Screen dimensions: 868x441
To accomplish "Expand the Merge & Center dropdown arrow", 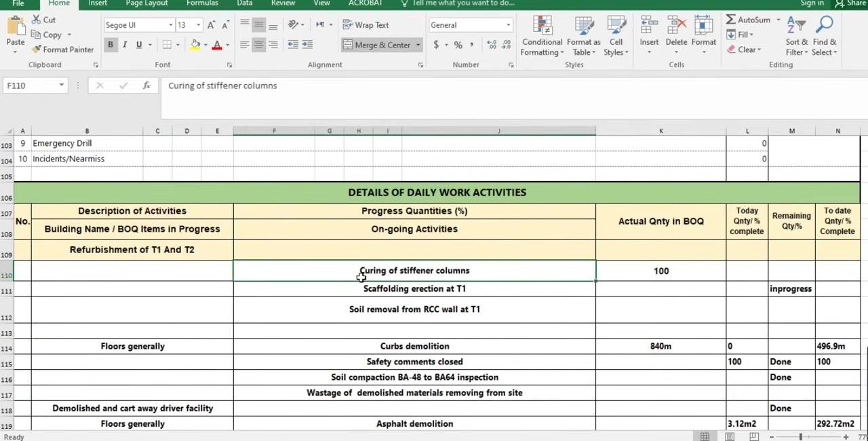I will coord(418,45).
